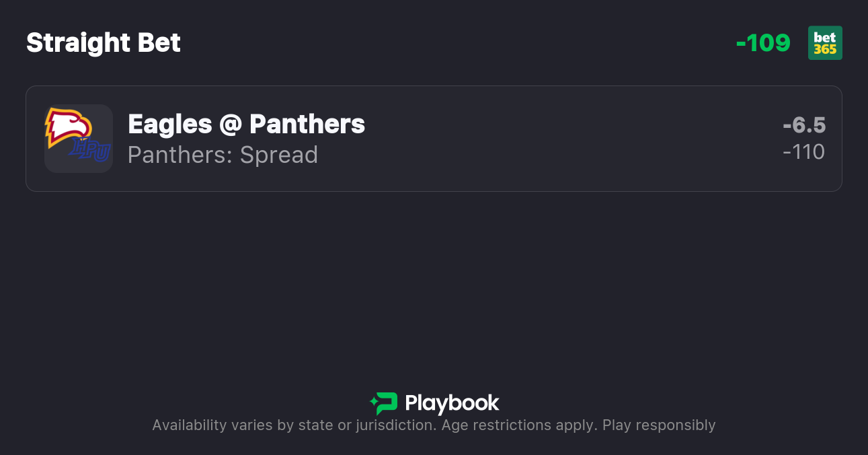Open the Playbook wordmark link
This screenshot has width=868, height=455.
pyautogui.click(x=452, y=403)
